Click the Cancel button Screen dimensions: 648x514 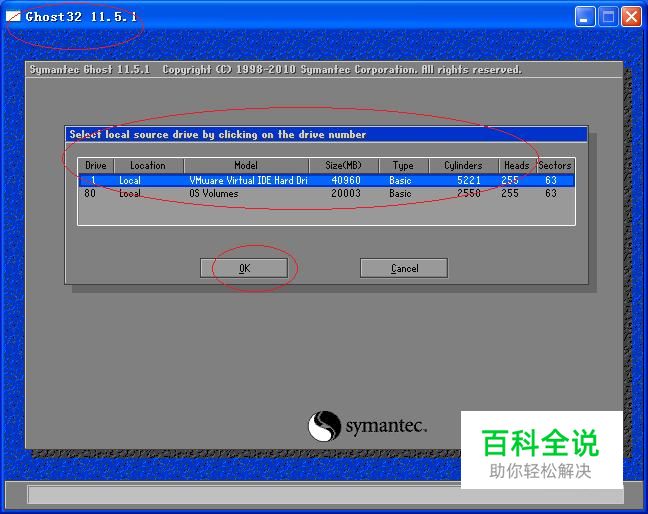[404, 268]
